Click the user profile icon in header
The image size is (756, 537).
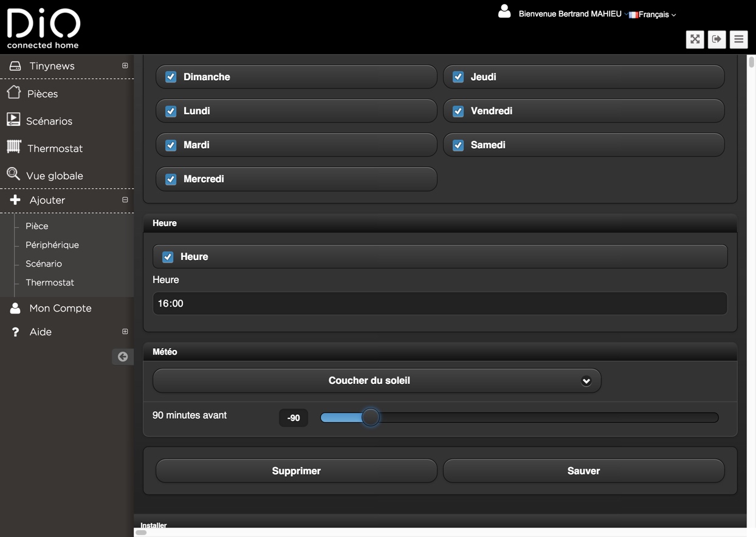504,12
